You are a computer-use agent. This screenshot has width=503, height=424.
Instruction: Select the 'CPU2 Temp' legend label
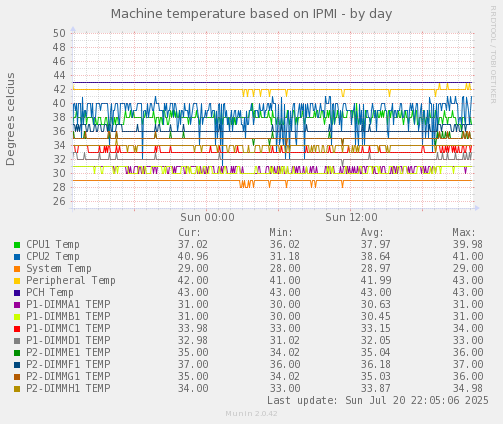[53, 256]
